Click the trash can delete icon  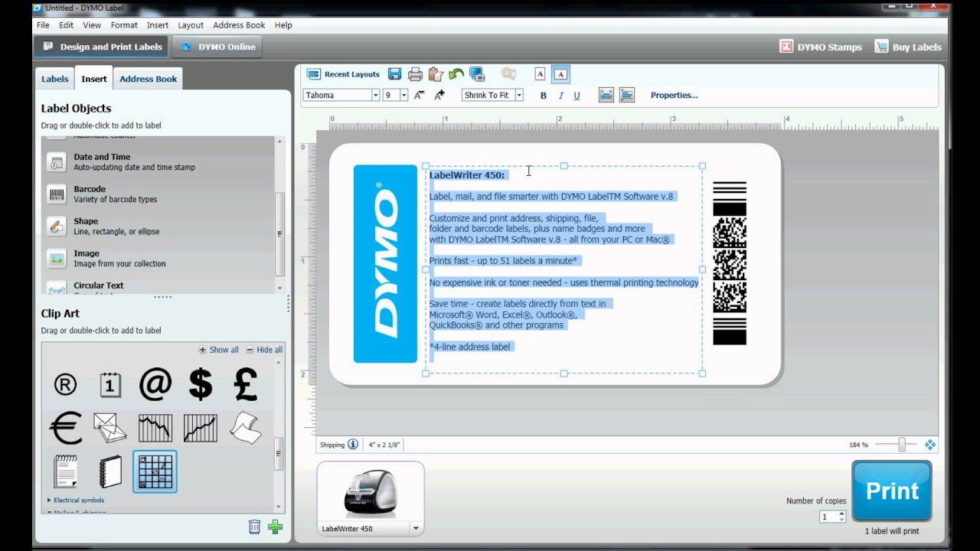point(254,527)
